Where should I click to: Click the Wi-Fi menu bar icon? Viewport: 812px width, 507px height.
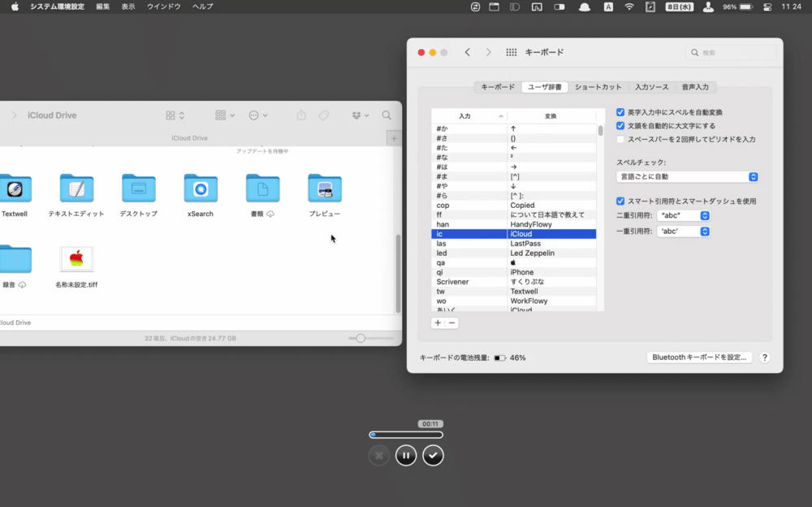[629, 6]
